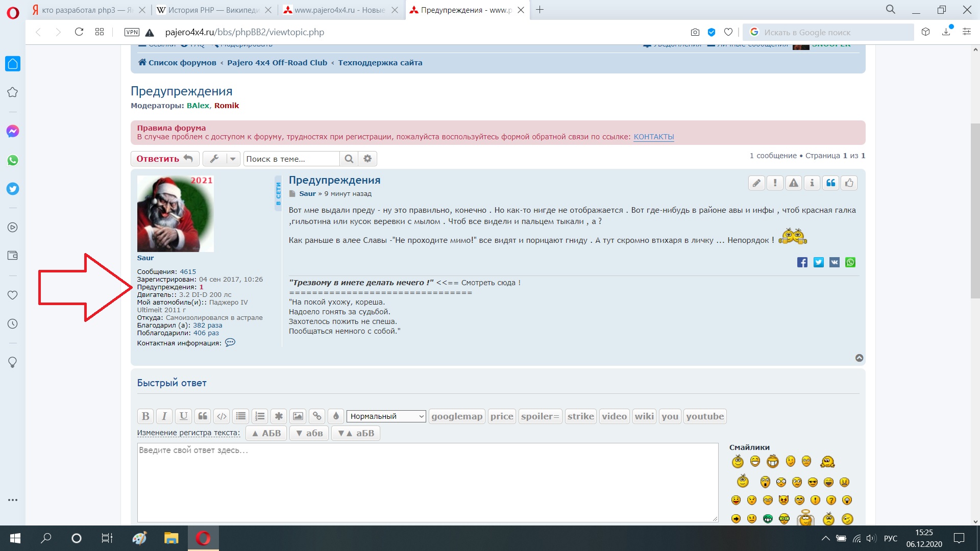Open the КОНТАКТЫ link
980x551 pixels.
point(653,137)
